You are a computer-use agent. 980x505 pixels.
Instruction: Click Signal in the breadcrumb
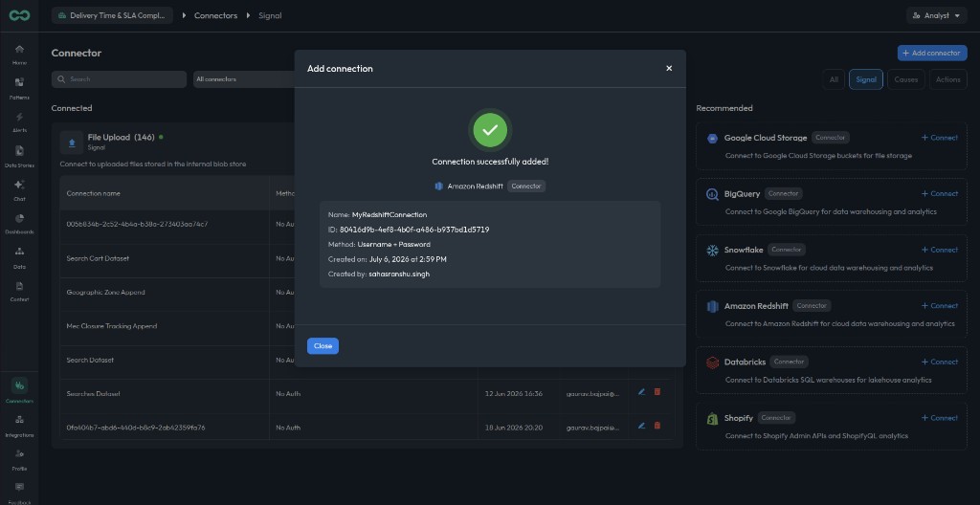pos(270,15)
